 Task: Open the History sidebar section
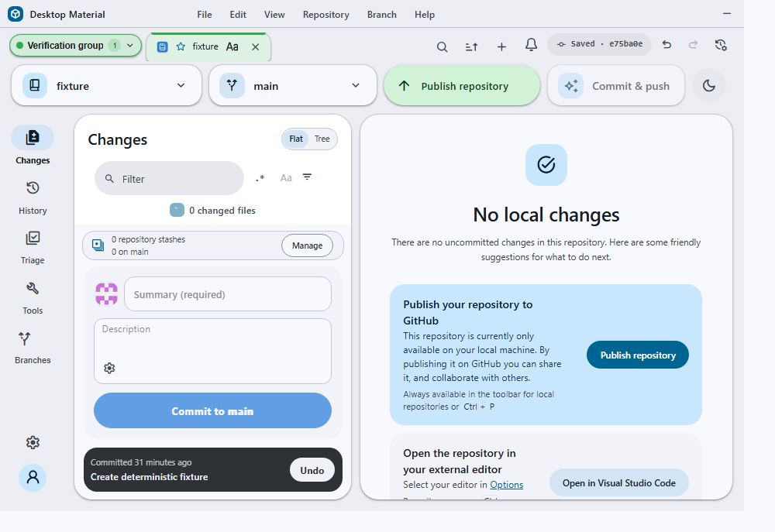[x=33, y=197]
